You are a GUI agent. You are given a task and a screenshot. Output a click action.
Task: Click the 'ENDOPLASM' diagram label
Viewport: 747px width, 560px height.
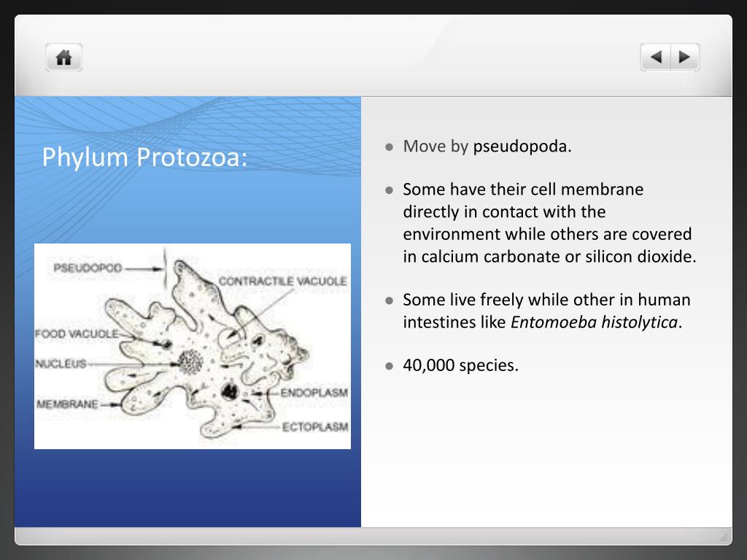(314, 393)
